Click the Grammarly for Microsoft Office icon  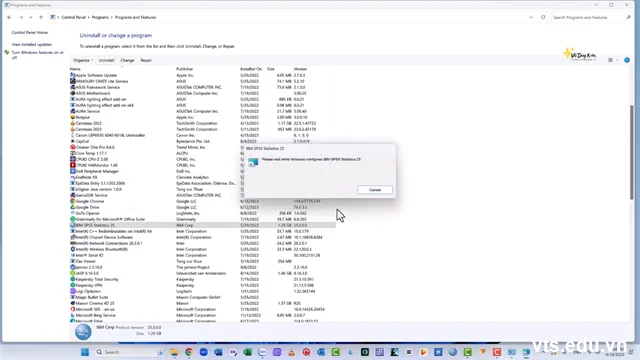pyautogui.click(x=73, y=219)
